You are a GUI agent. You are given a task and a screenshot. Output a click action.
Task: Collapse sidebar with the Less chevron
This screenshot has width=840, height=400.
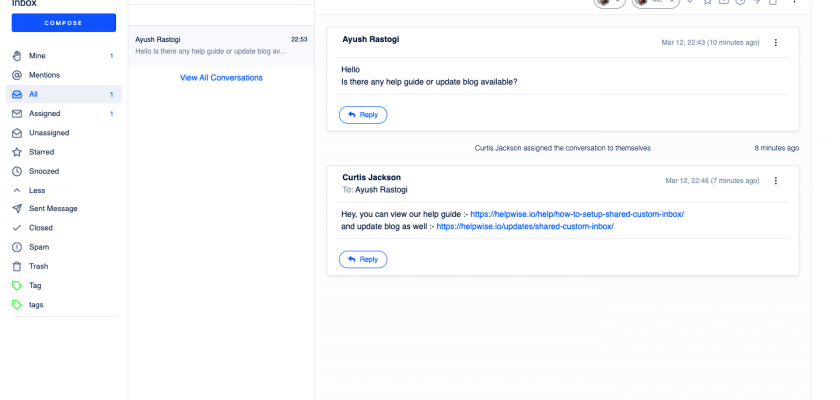[x=37, y=190]
